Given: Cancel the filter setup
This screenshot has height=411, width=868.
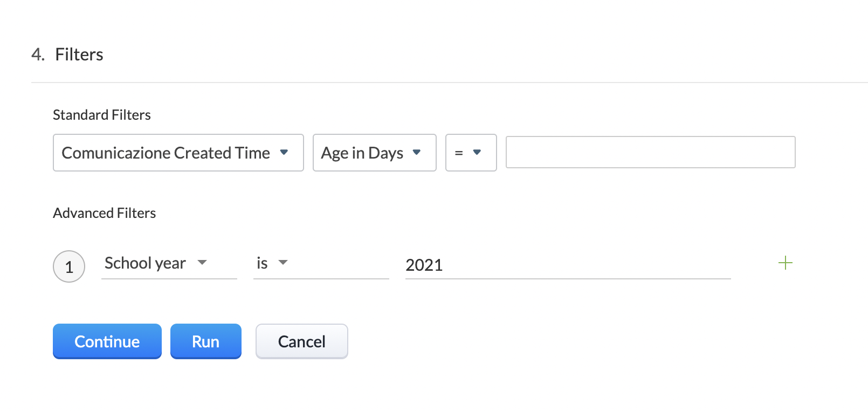Looking at the screenshot, I should click(x=301, y=341).
